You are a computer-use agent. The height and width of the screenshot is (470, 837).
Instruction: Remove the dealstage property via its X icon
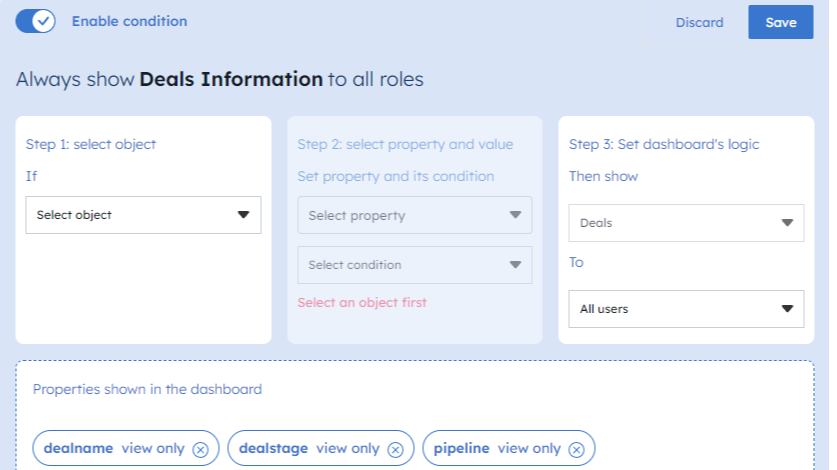395,450
